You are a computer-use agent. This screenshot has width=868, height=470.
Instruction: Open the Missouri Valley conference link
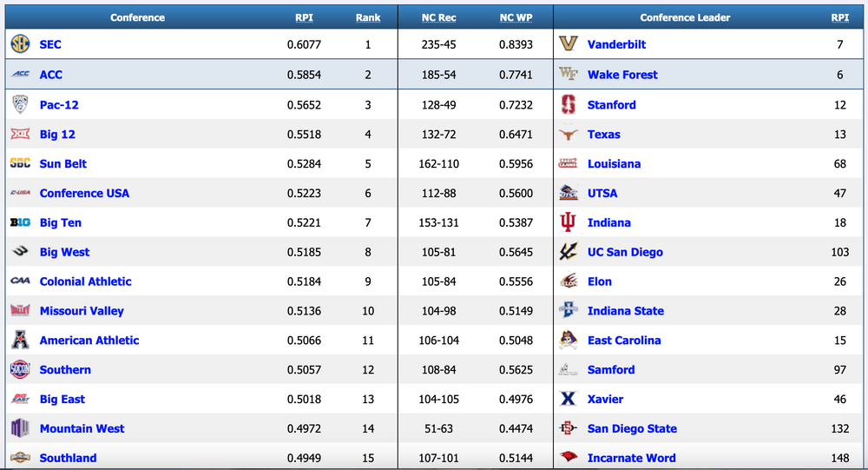click(82, 311)
